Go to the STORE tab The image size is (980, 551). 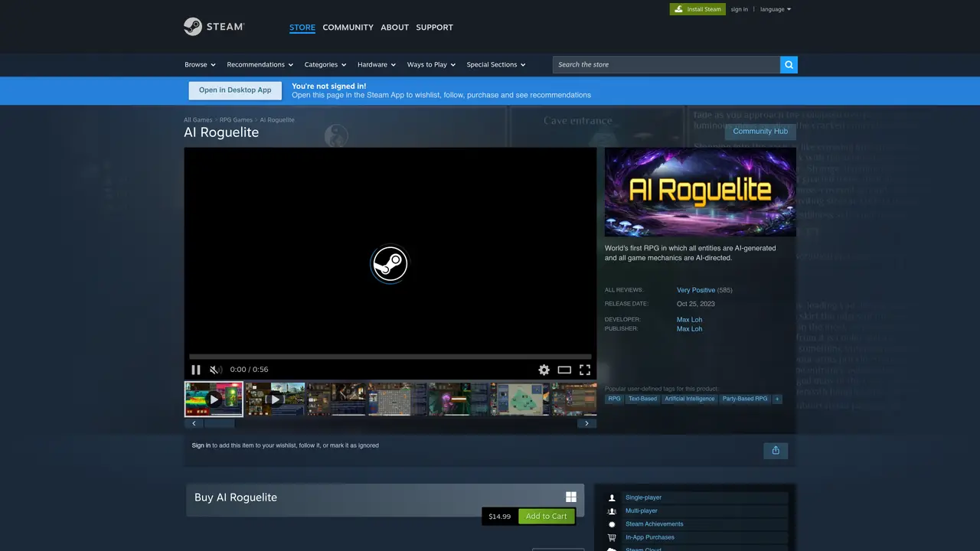click(x=302, y=28)
